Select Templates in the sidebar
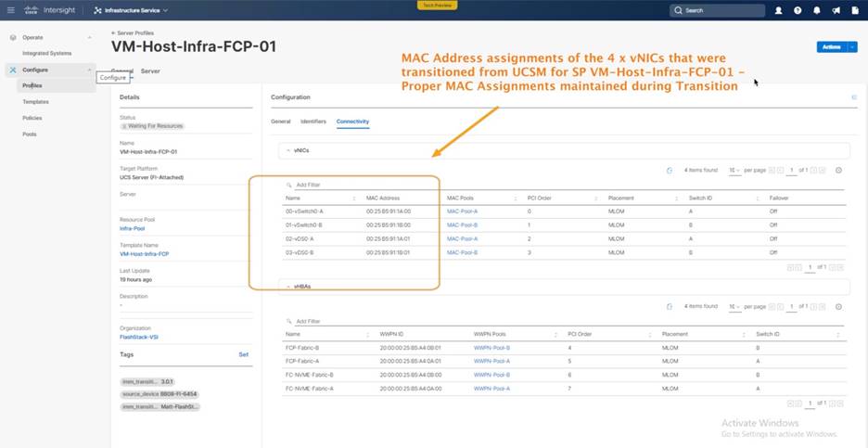This screenshot has height=448, width=868. point(35,102)
